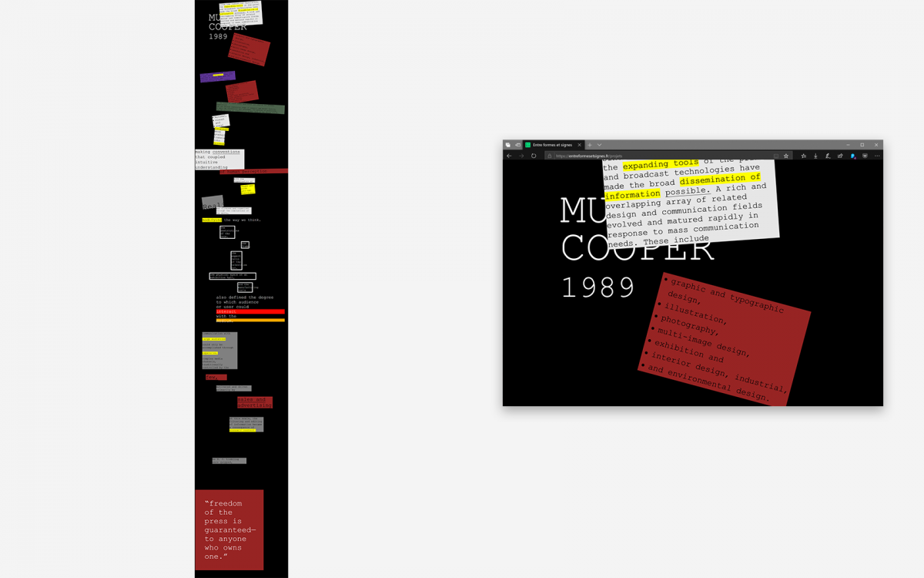Image resolution: width=924 pixels, height=578 pixels.
Task: Click the Add notes pen icon
Action: point(828,156)
